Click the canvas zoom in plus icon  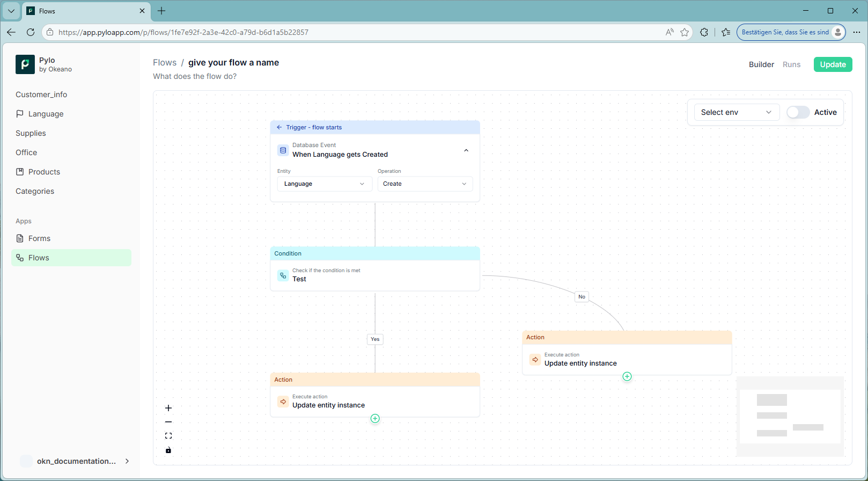click(x=168, y=408)
